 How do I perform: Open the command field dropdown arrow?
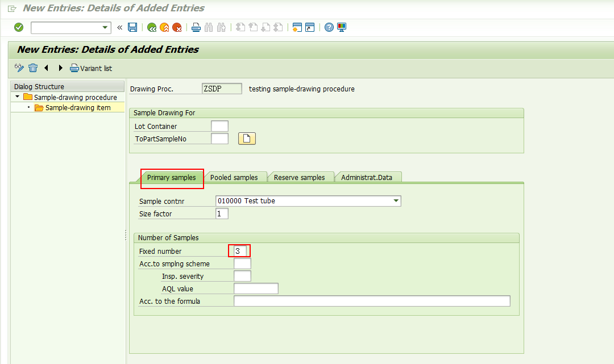tap(105, 27)
